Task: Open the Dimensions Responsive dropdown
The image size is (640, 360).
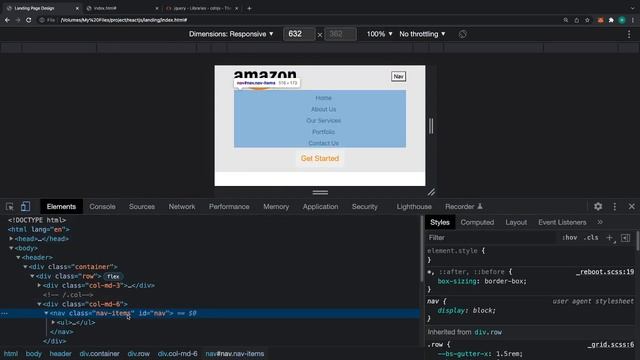Action: pos(231,34)
